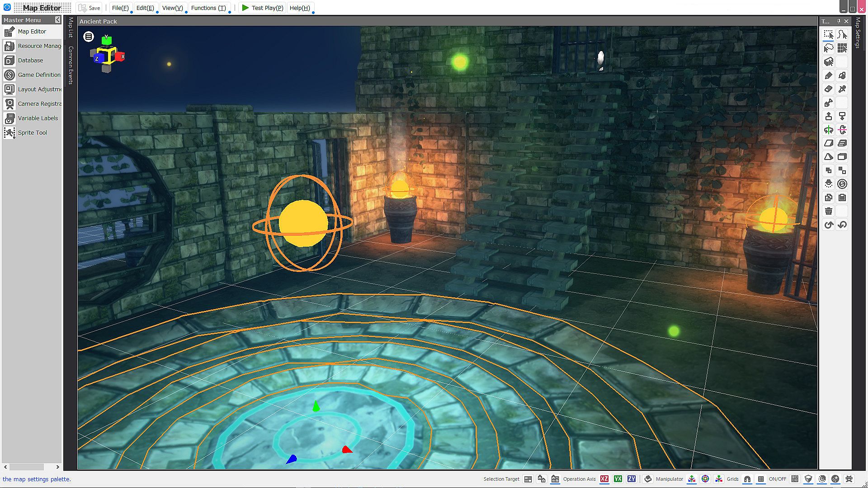Select the rectangle selection tool

pyautogui.click(x=828, y=35)
